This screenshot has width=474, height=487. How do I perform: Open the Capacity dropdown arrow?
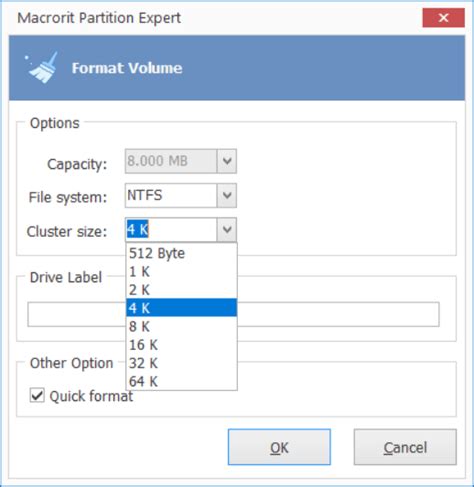click(x=227, y=161)
